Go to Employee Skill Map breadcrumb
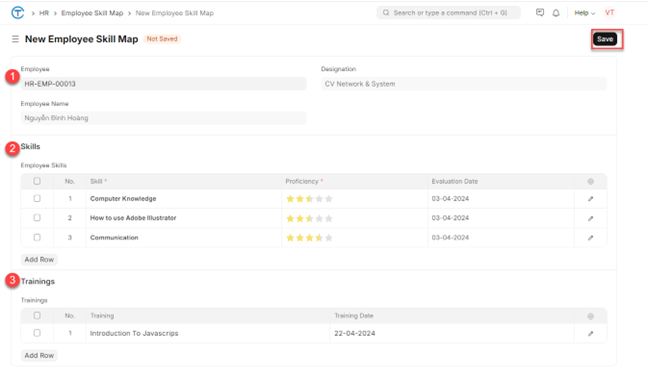This screenshot has width=648, height=379. click(92, 13)
